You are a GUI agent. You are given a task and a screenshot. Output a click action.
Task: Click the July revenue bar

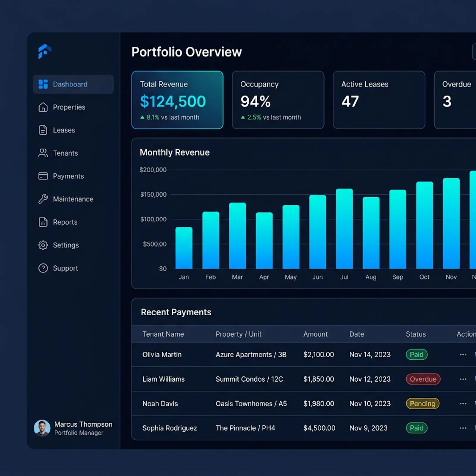(345, 228)
